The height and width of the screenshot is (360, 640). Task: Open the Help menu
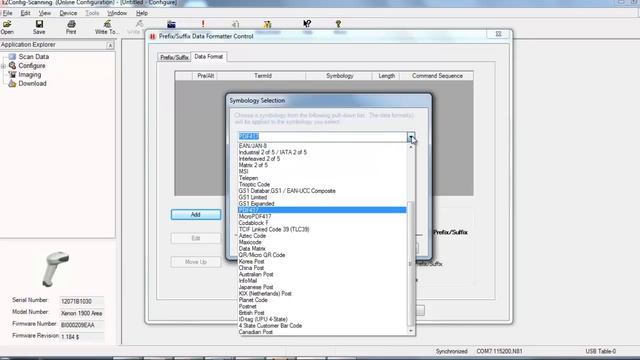142,13
